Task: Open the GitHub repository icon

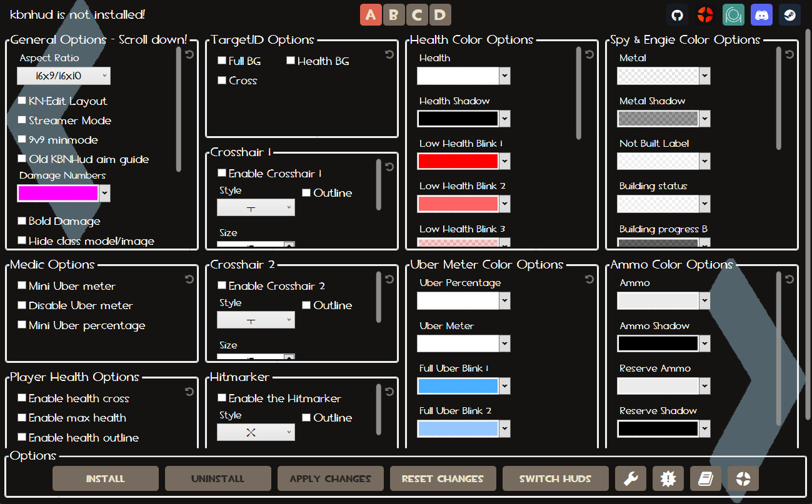Action: 677,14
